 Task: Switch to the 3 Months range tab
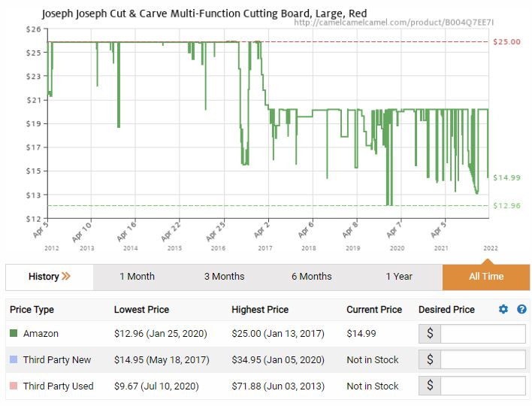point(224,277)
